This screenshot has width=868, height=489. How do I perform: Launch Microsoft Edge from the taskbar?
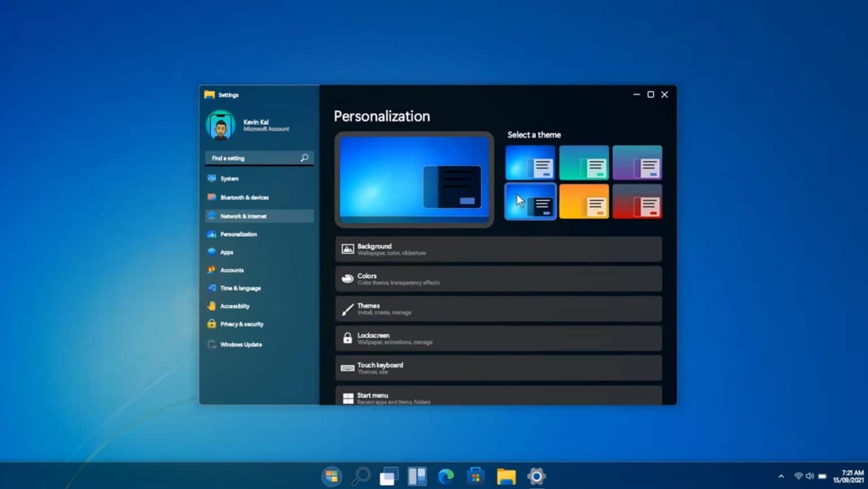click(x=446, y=476)
